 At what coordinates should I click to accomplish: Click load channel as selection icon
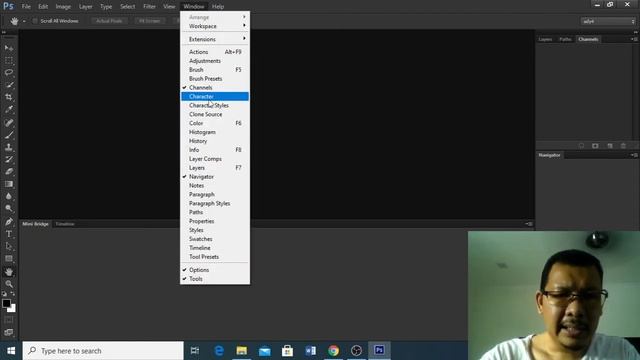point(581,146)
